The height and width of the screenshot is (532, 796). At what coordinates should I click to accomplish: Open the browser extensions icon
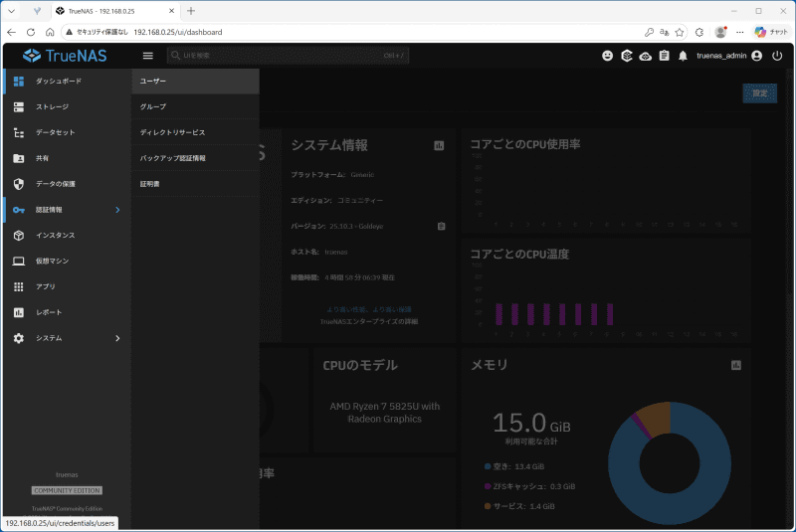pyautogui.click(x=699, y=32)
